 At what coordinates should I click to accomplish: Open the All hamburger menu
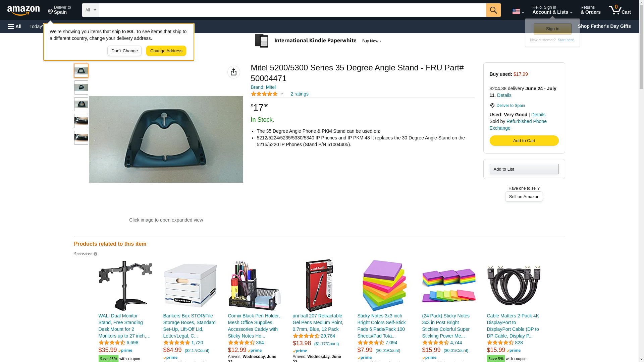tap(15, 26)
